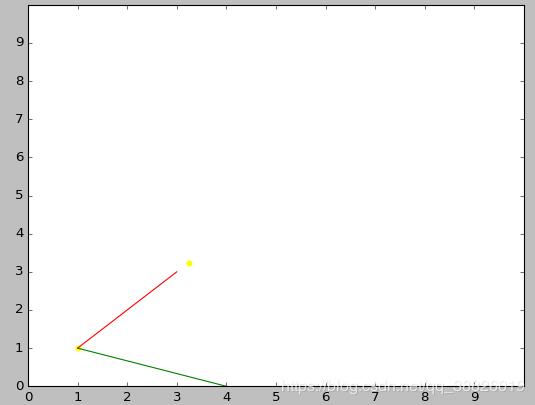Click x-axis tick label 9
The image size is (535, 405).
pyautogui.click(x=475, y=397)
